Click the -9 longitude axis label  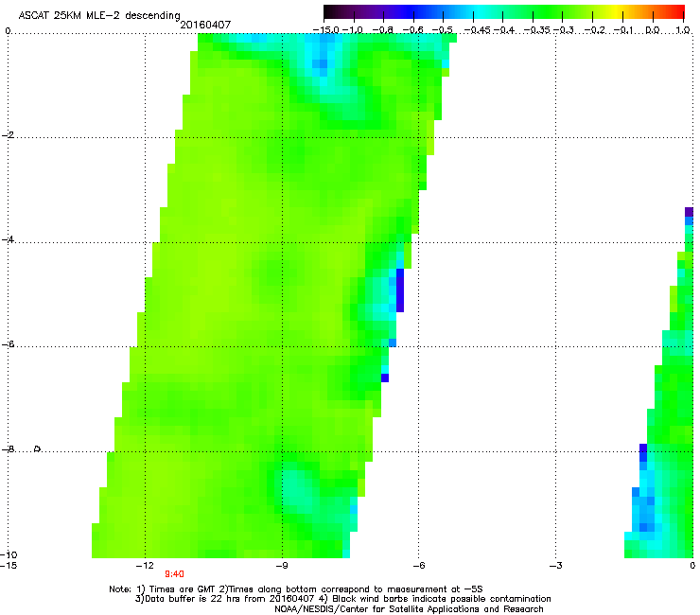pyautogui.click(x=281, y=566)
